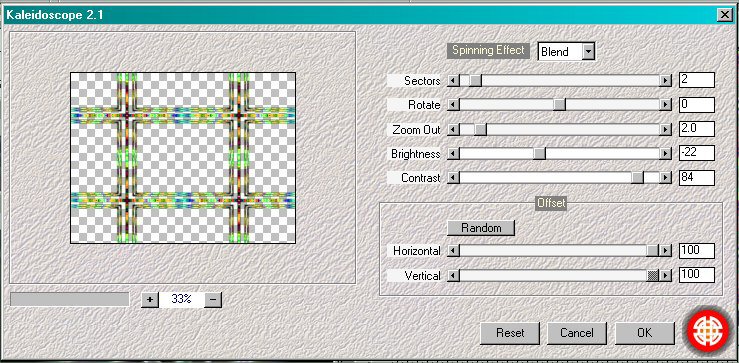This screenshot has height=363, width=739.
Task: Click Horizontal offset right arrow
Action: [x=665, y=251]
